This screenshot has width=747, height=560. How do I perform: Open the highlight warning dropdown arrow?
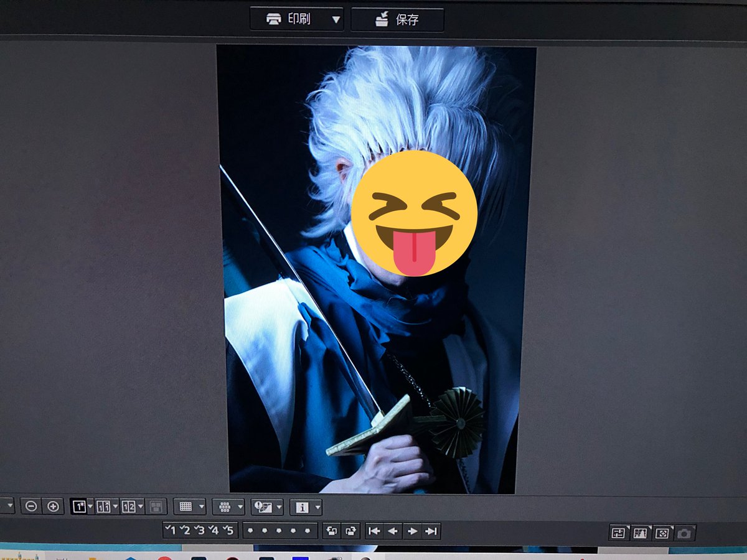coord(279,507)
